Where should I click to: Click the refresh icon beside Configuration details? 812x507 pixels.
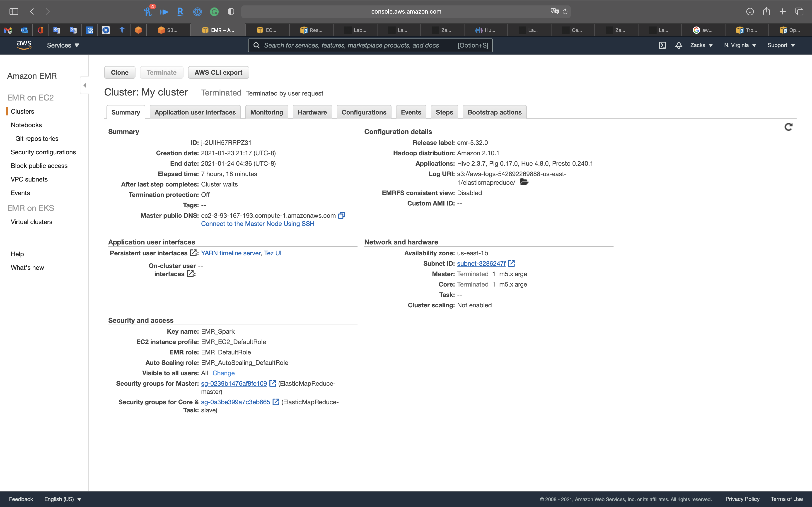(x=788, y=127)
